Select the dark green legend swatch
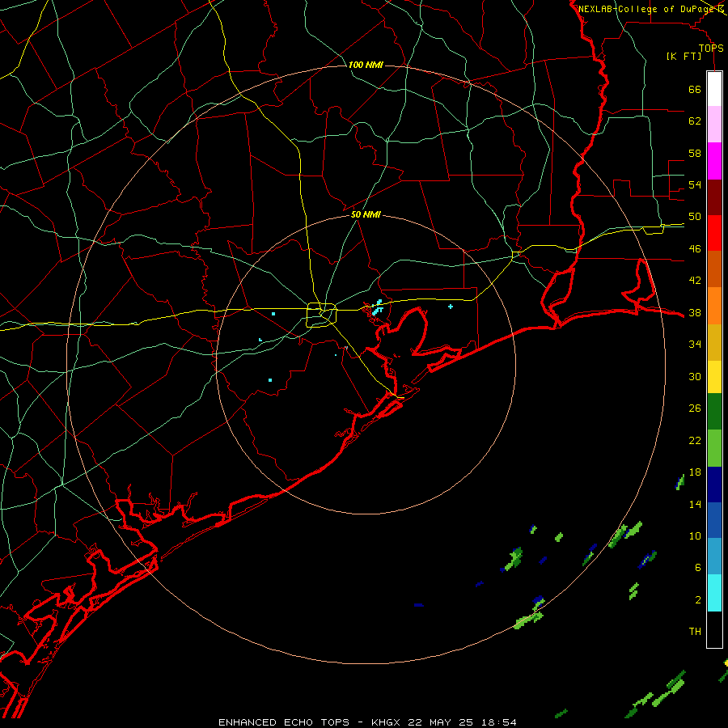The image size is (728, 728). click(714, 412)
